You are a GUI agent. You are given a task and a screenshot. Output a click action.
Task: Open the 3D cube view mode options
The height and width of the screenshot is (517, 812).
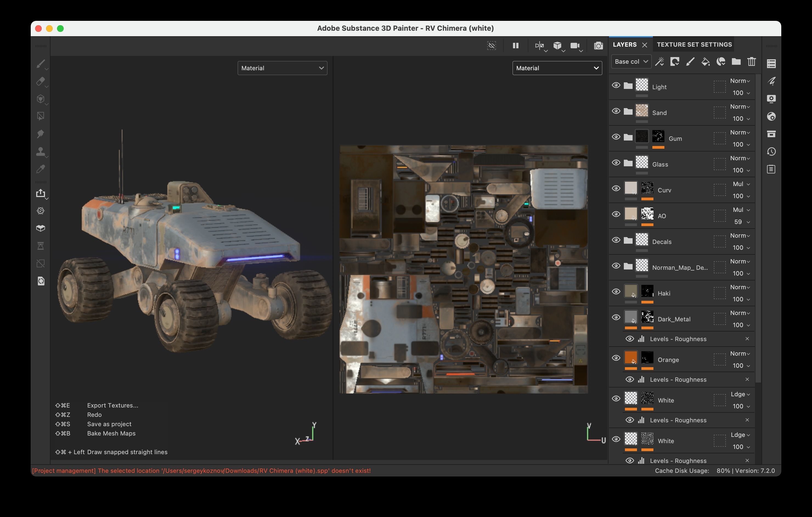pos(557,46)
